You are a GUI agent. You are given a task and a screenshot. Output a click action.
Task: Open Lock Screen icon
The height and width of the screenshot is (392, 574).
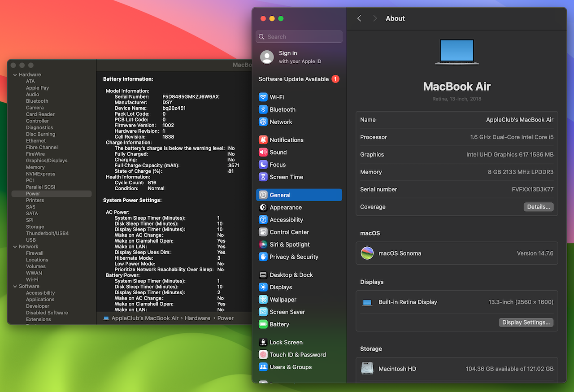click(x=263, y=342)
